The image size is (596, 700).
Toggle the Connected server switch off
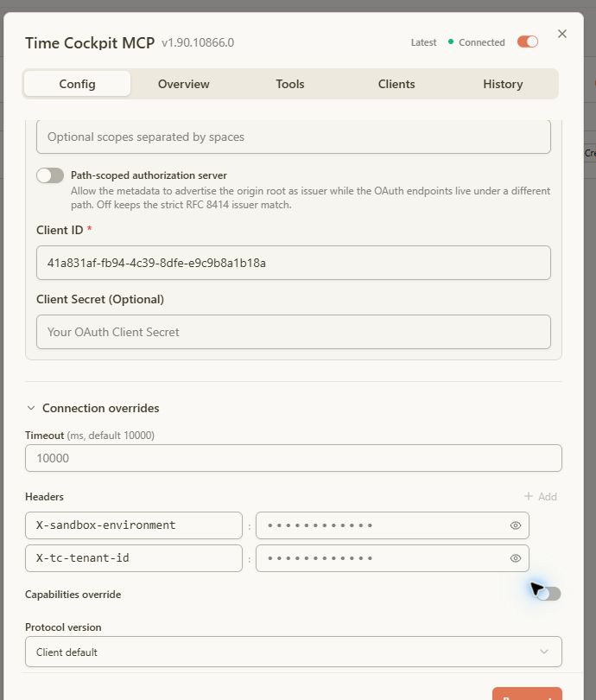point(528,42)
